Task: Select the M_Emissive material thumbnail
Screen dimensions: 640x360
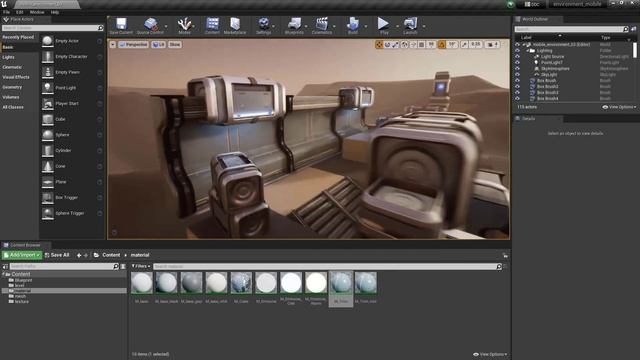Action: coord(266,282)
